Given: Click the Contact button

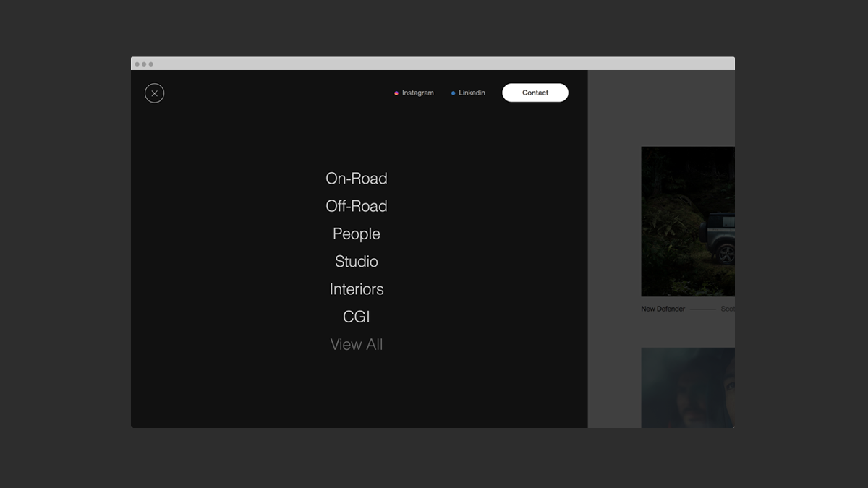Looking at the screenshot, I should pos(535,93).
